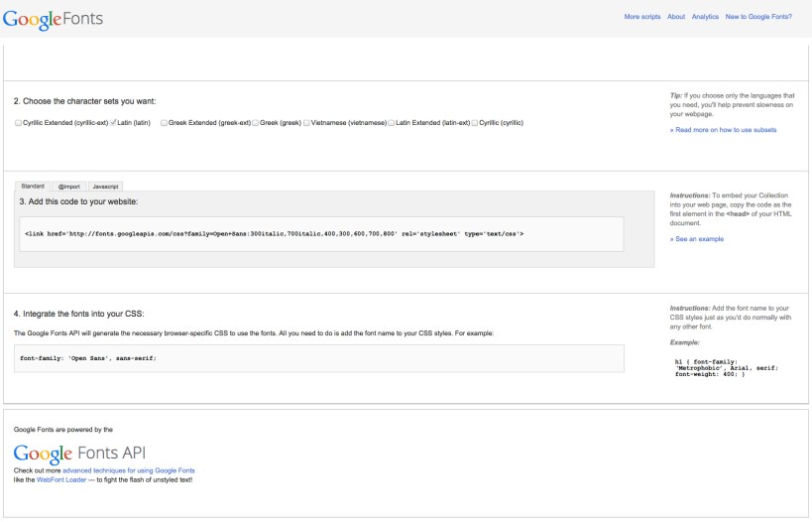
Task: Open advanced techniques for using Google Fonts
Action: click(129, 470)
